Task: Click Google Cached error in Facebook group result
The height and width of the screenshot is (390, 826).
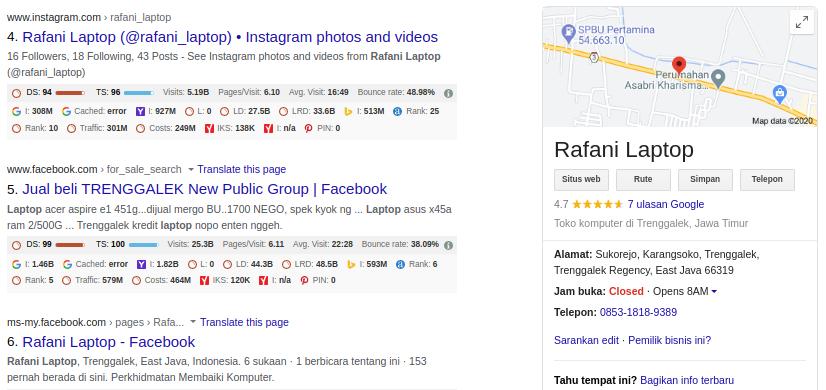Action: 95,264
